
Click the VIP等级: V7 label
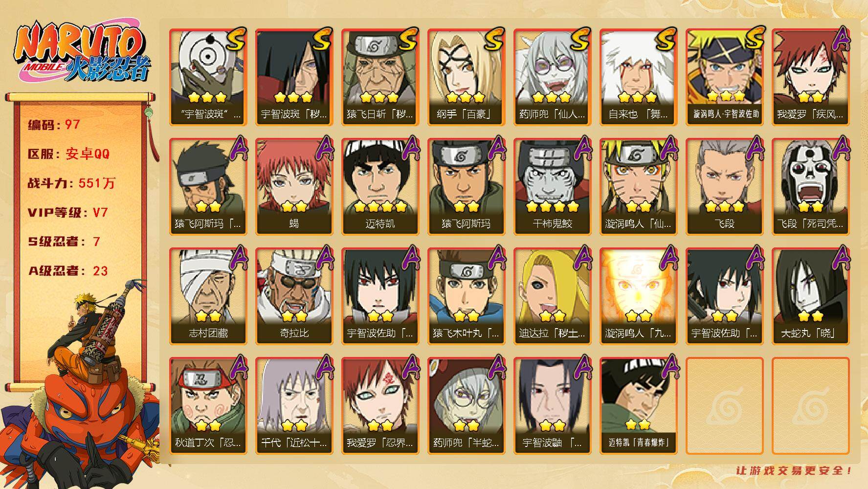(68, 213)
